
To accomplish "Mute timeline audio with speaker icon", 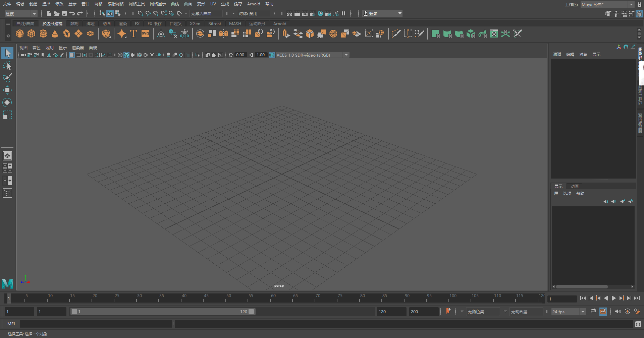I will click(618, 312).
